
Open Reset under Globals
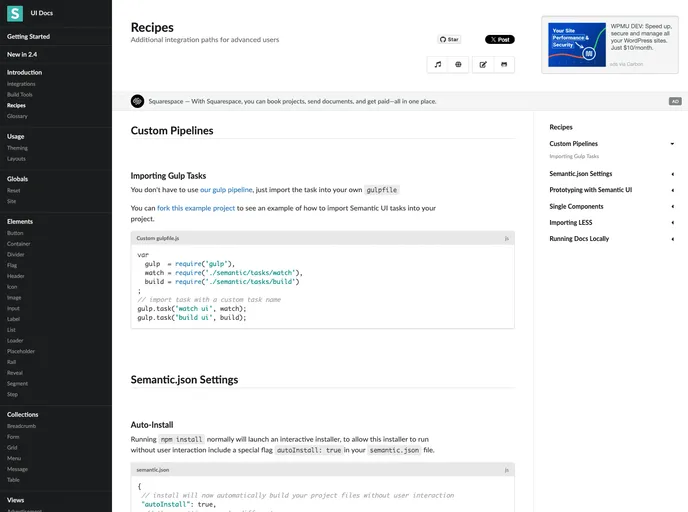point(14,190)
